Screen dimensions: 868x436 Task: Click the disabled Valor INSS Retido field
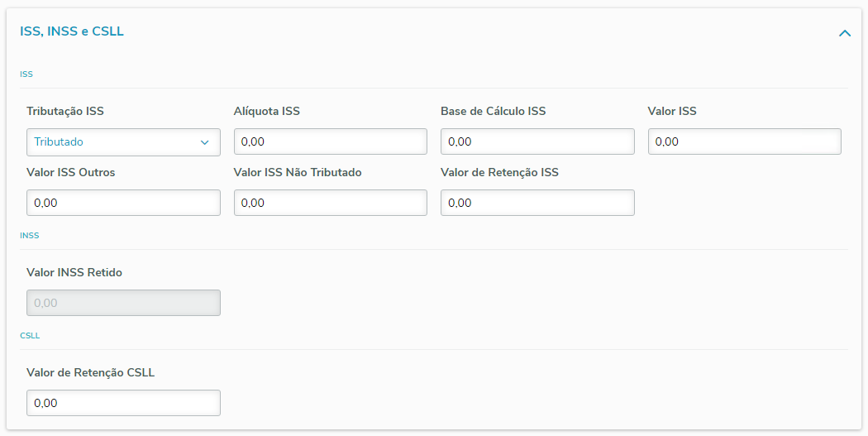pyautogui.click(x=123, y=303)
